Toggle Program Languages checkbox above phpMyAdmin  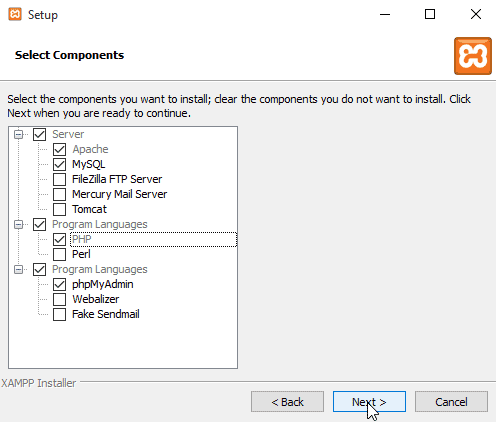tap(39, 269)
